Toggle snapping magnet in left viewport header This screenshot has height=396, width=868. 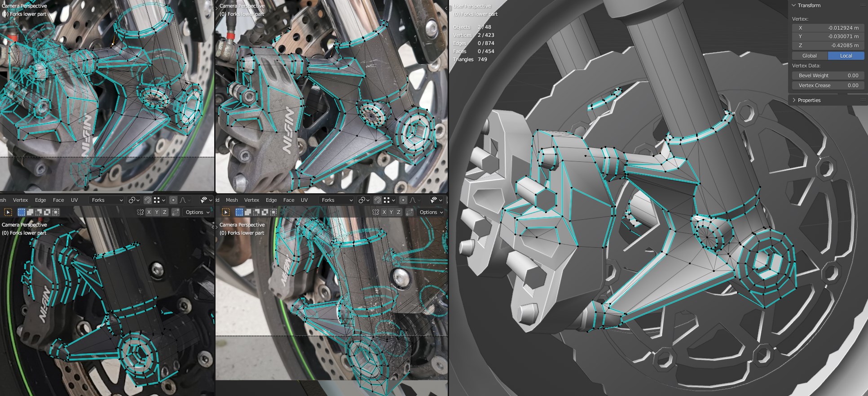[148, 200]
